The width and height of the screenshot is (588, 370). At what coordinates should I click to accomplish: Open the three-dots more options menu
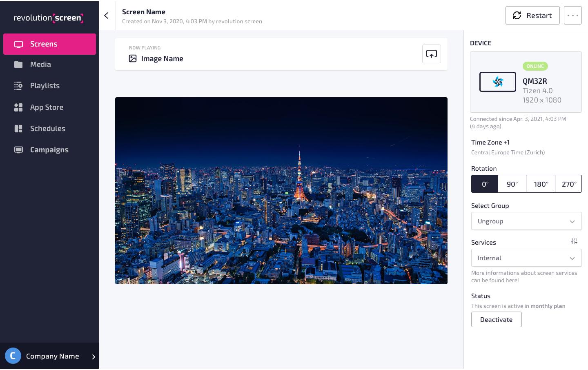click(572, 16)
